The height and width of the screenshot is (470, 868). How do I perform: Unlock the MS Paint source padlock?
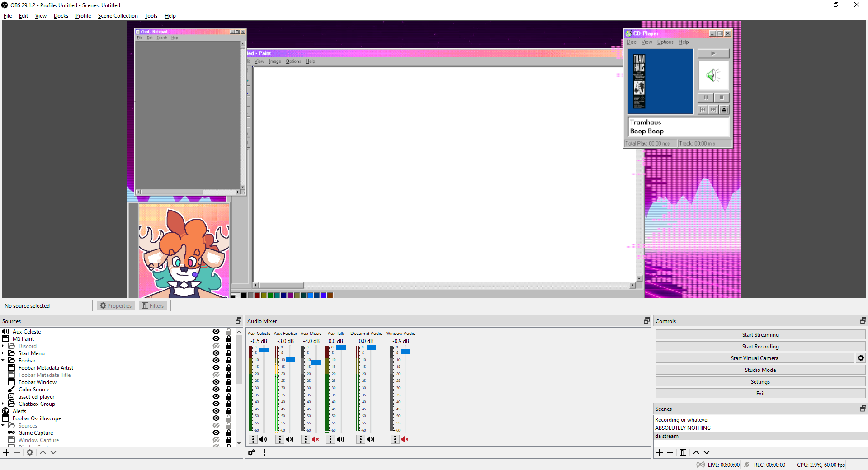point(228,338)
